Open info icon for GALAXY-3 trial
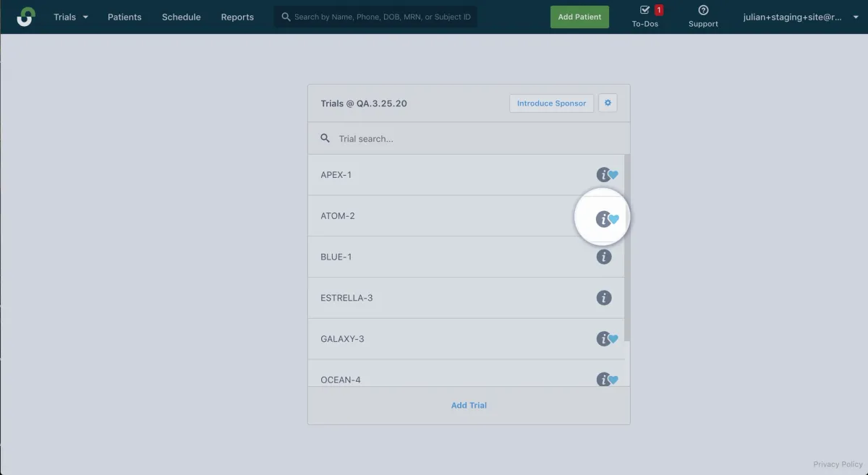The width and height of the screenshot is (868, 475). click(602, 339)
